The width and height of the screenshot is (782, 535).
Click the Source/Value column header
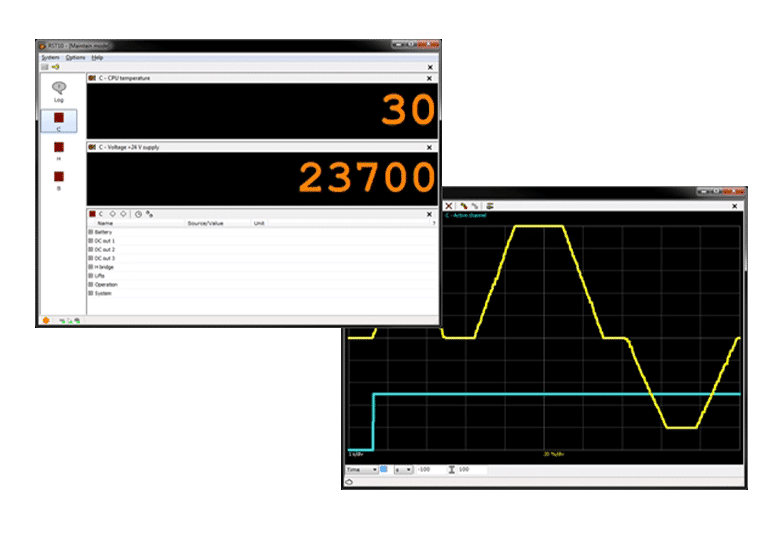205,223
